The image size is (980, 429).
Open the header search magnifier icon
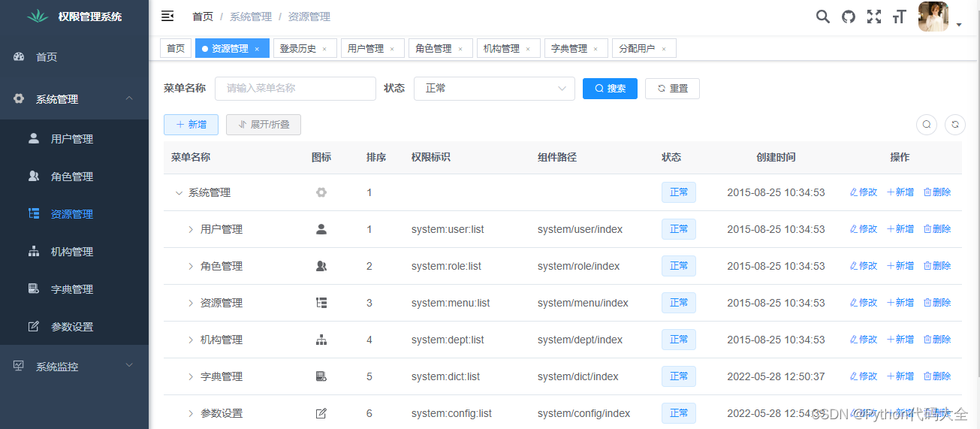coord(823,17)
